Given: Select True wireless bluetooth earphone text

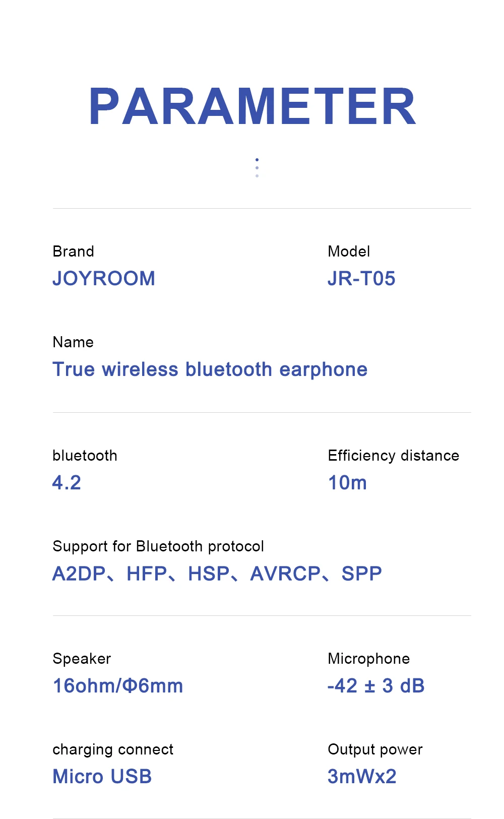Looking at the screenshot, I should click(210, 370).
